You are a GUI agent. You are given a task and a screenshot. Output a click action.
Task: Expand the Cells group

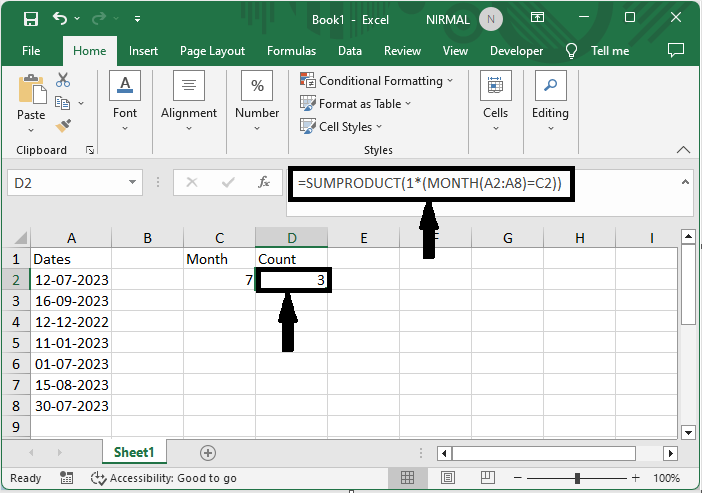[x=495, y=102]
